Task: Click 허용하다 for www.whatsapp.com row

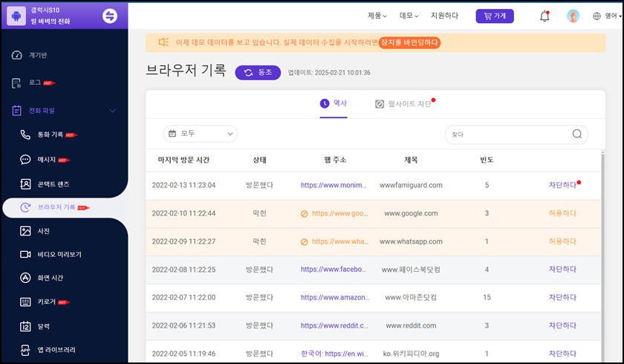Action: coord(562,241)
